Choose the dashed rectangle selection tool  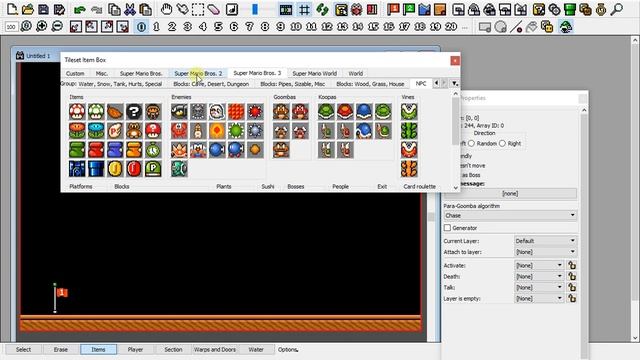pos(198,9)
